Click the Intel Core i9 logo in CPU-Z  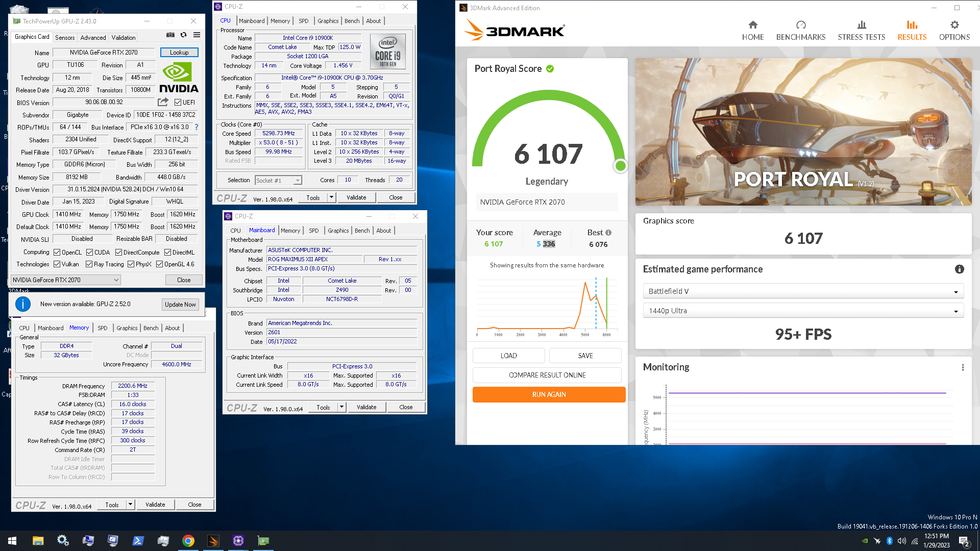tap(388, 52)
